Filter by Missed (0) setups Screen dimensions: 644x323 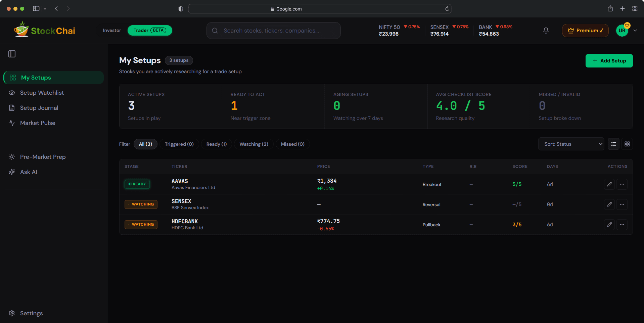coord(293,144)
